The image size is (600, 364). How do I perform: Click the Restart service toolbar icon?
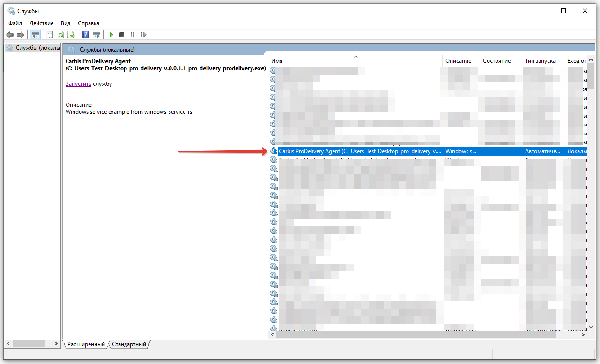pos(143,35)
